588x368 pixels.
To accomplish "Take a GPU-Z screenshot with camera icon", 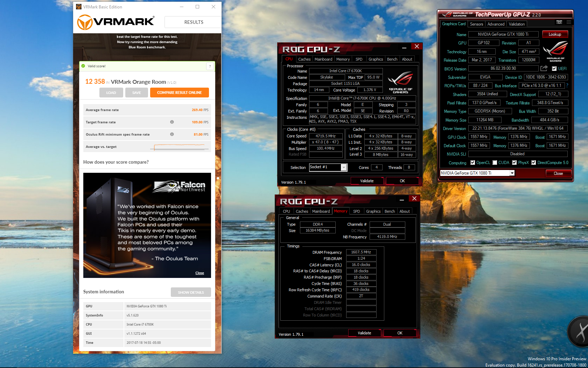I will (559, 22).
